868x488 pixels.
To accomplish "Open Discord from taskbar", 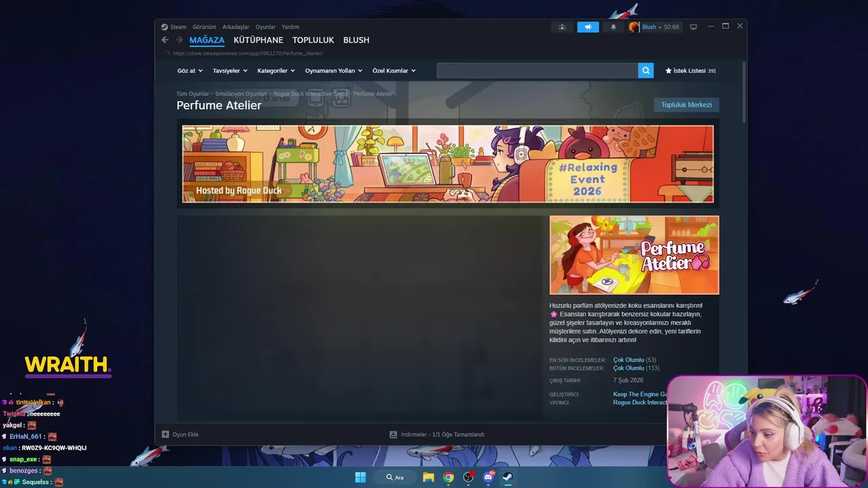I will click(488, 477).
